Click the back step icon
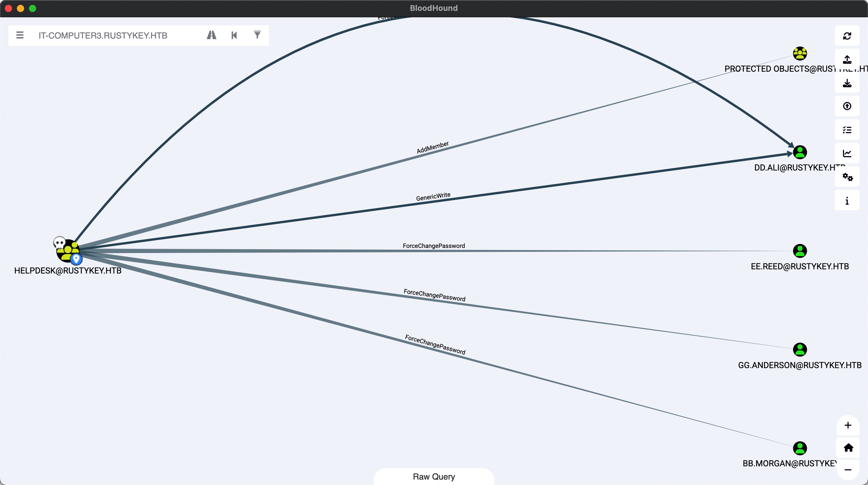Viewport: 868px width, 485px height. point(234,35)
